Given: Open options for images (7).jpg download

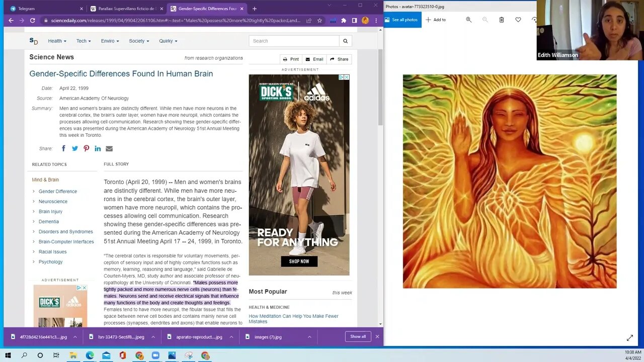Looking at the screenshot, I should [309, 337].
